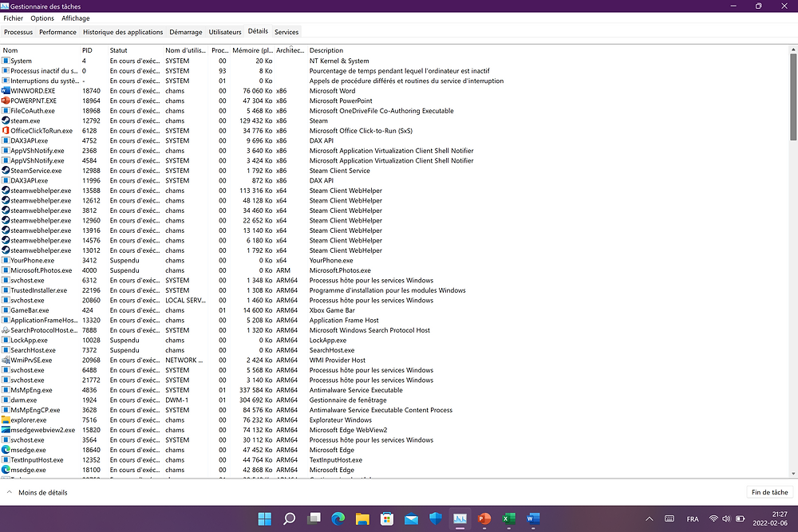Open the Options menu
The width and height of the screenshot is (798, 532).
(x=42, y=18)
